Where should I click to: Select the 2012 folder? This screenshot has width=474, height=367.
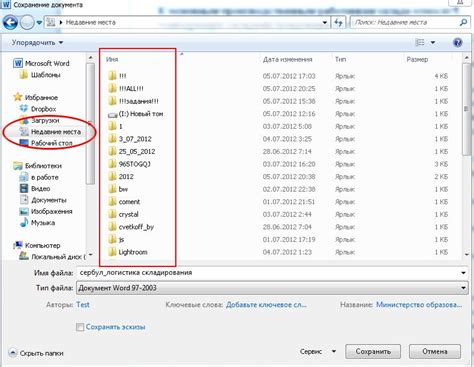pos(121,177)
